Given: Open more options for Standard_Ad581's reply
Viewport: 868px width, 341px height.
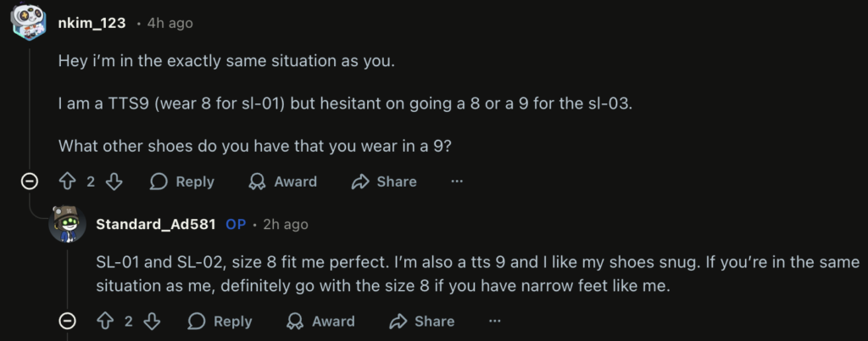Looking at the screenshot, I should click(495, 321).
